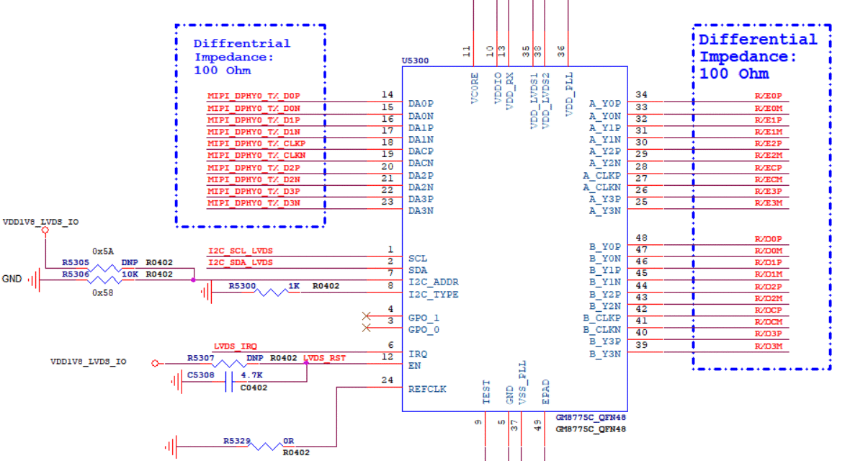868x461 pixels.
Task: Select the R5307 resistor symbol
Action: (x=228, y=363)
